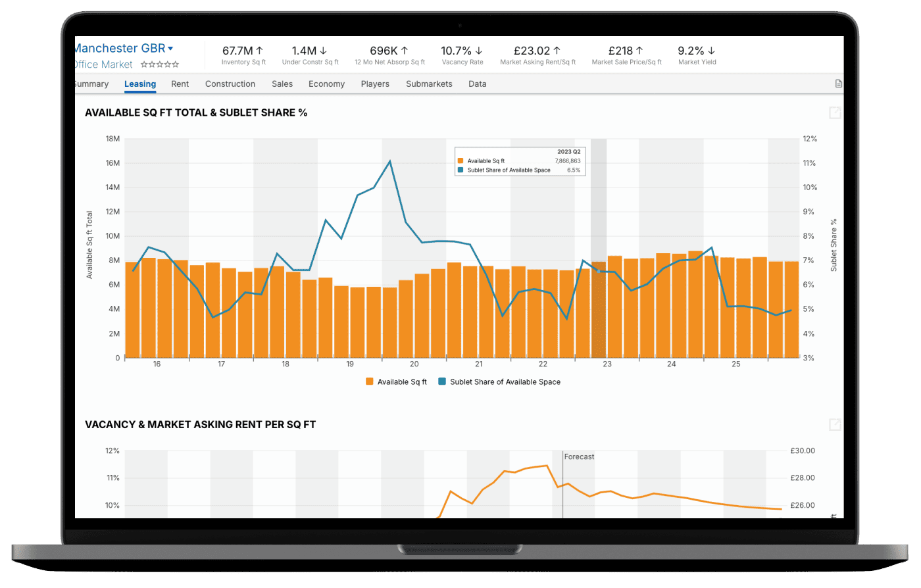Viewport: 921px width, 588px height.
Task: Click the star rating icons
Action: pos(160,64)
